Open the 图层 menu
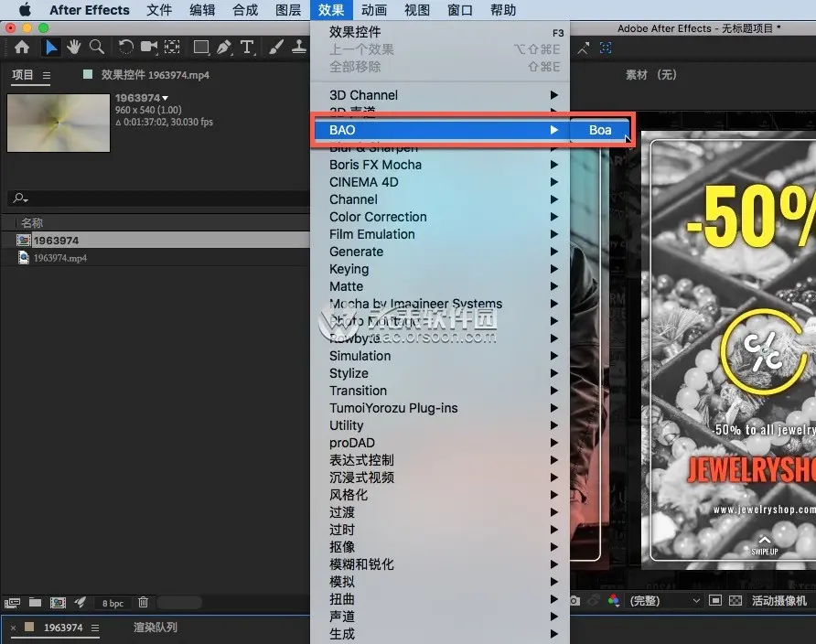The width and height of the screenshot is (816, 644). click(288, 10)
